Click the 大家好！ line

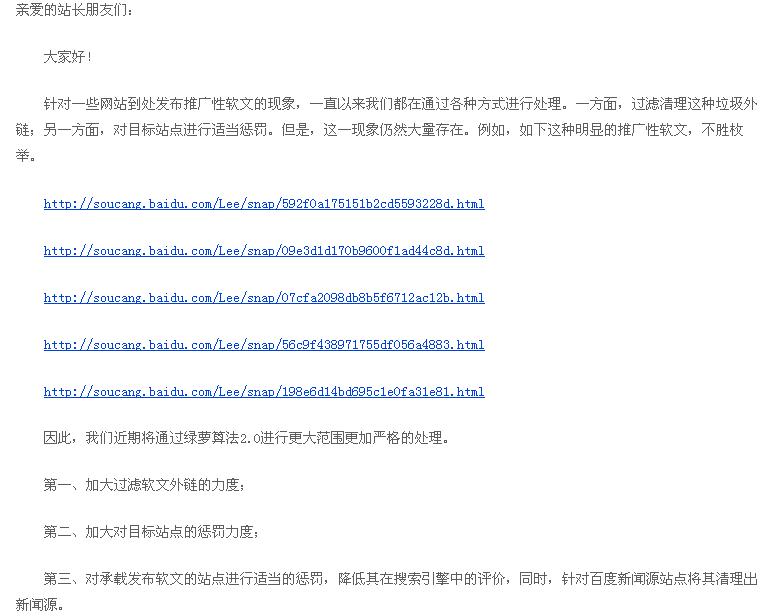pyautogui.click(x=68, y=57)
